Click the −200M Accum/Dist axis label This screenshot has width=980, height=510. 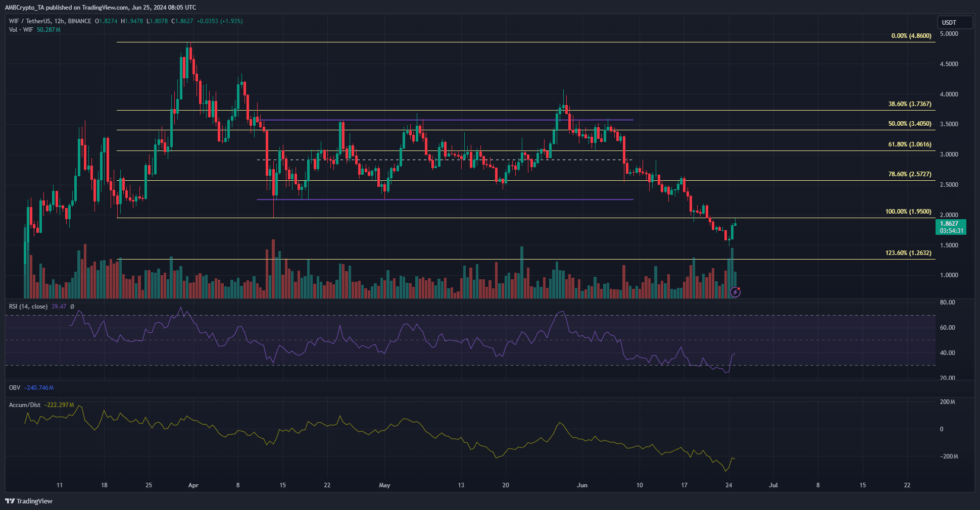pos(949,456)
